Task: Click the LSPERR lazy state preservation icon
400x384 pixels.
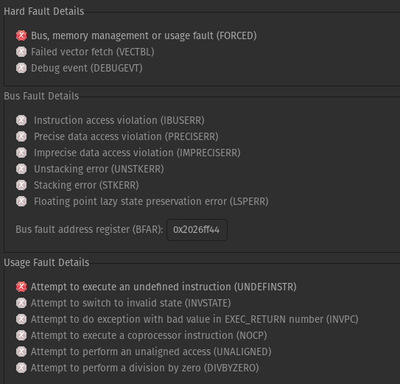Action: [21, 201]
